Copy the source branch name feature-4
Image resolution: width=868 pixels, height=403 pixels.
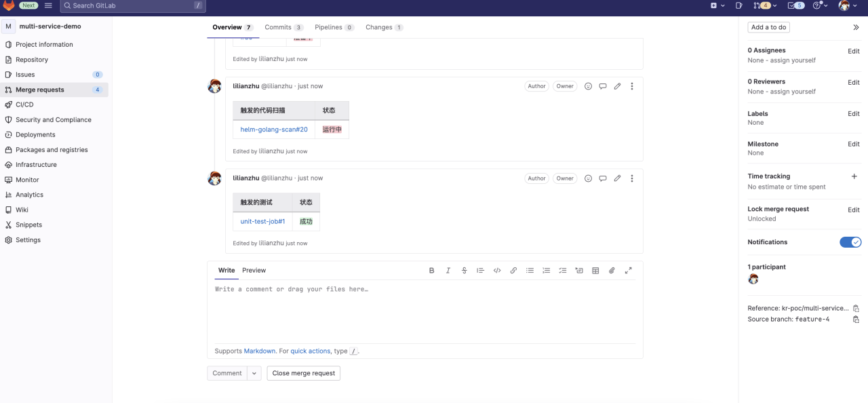click(x=856, y=320)
